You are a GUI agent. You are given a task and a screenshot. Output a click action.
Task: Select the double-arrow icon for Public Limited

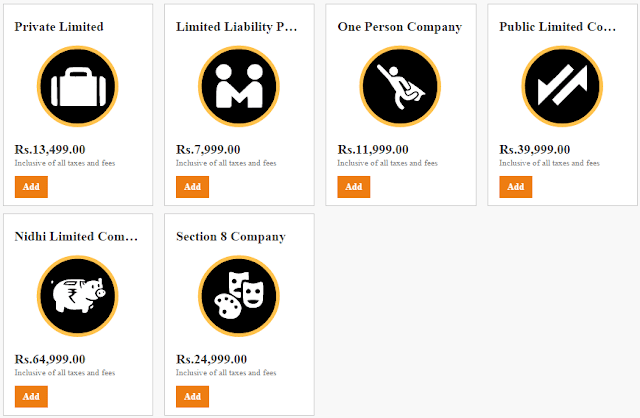pyautogui.click(x=562, y=87)
